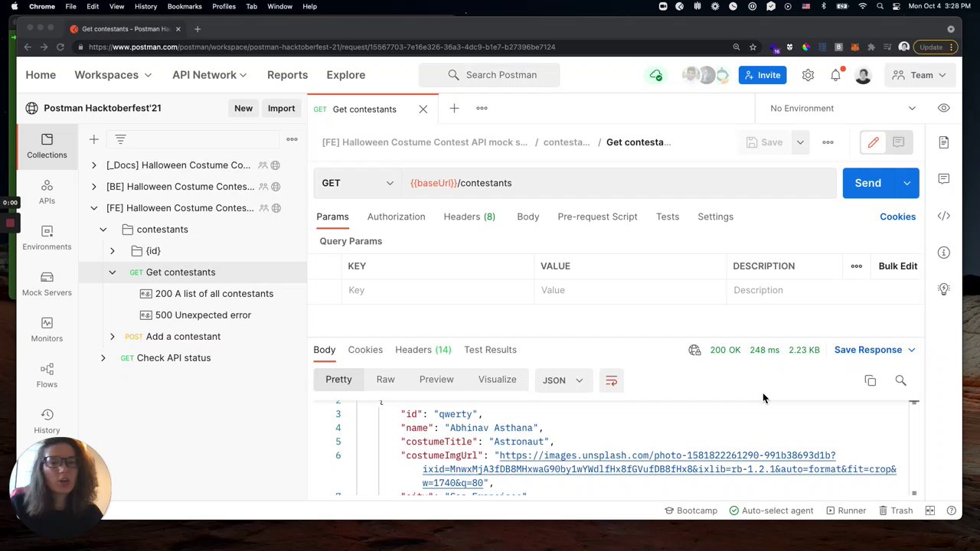Open the Send button dropdown arrow
The height and width of the screenshot is (551, 980).
tap(906, 183)
